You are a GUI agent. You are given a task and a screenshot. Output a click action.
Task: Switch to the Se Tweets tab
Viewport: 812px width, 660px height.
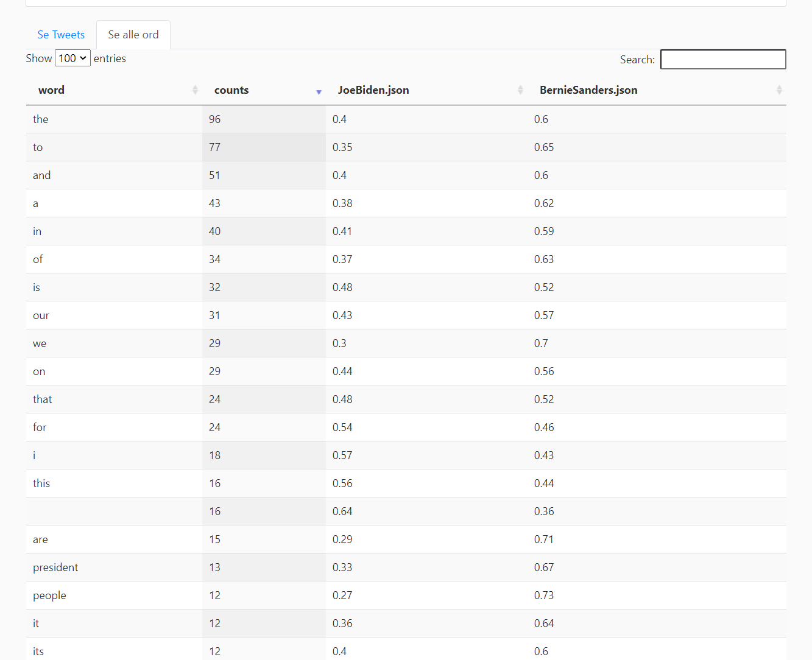click(61, 35)
